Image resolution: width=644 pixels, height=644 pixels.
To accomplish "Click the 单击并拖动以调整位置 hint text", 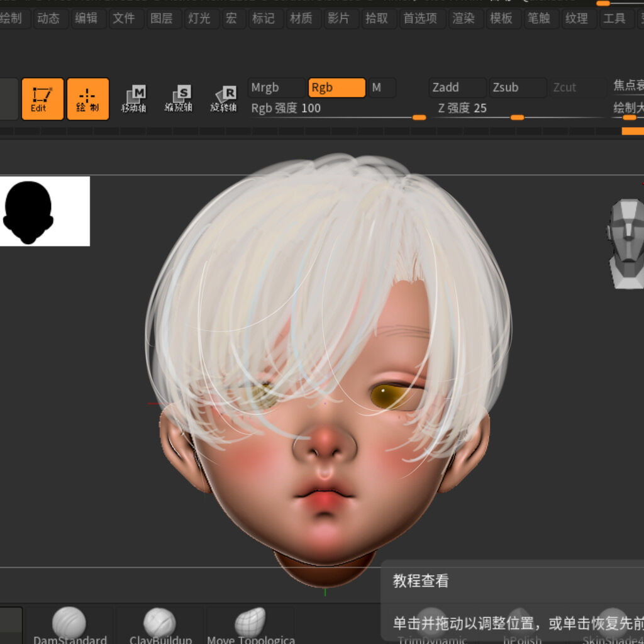I will tap(464, 623).
